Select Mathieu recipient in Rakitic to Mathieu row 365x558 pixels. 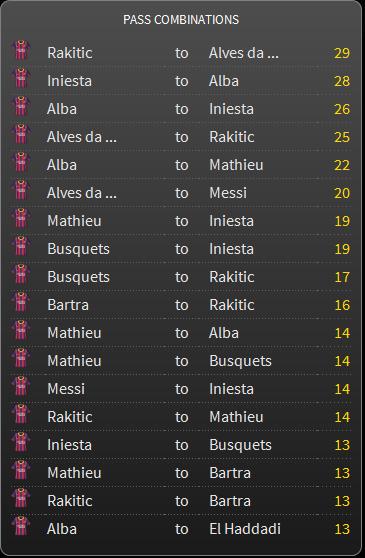(x=236, y=417)
